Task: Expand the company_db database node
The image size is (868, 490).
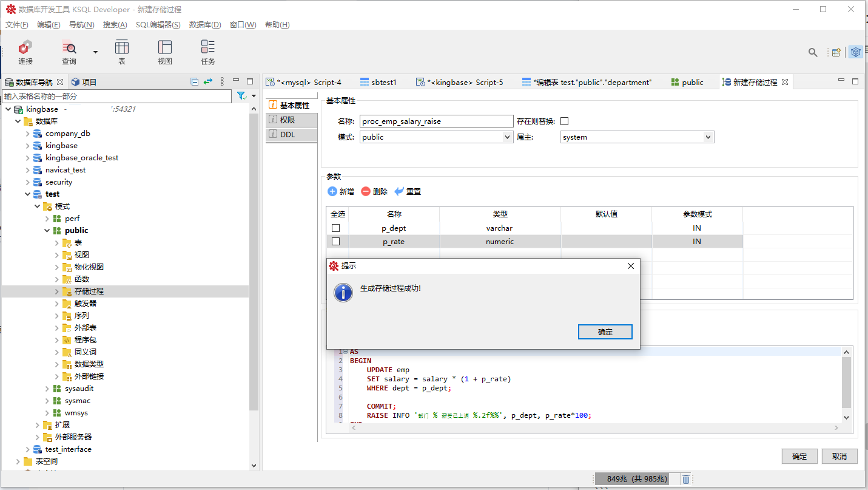Action: [x=28, y=134]
